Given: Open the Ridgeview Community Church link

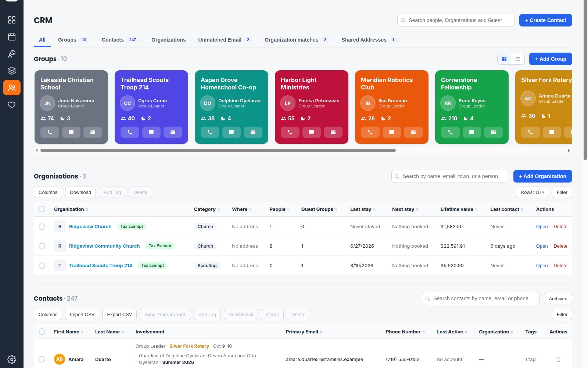Looking at the screenshot, I should [104, 246].
